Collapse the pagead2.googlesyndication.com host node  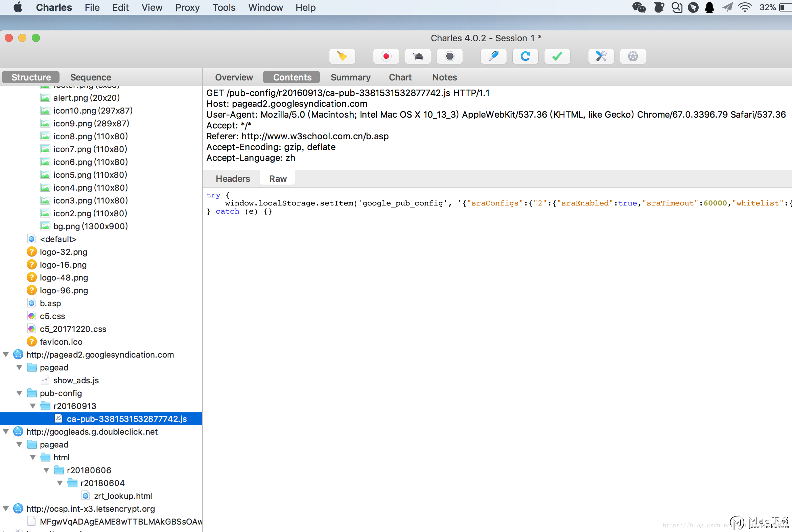[x=6, y=355]
